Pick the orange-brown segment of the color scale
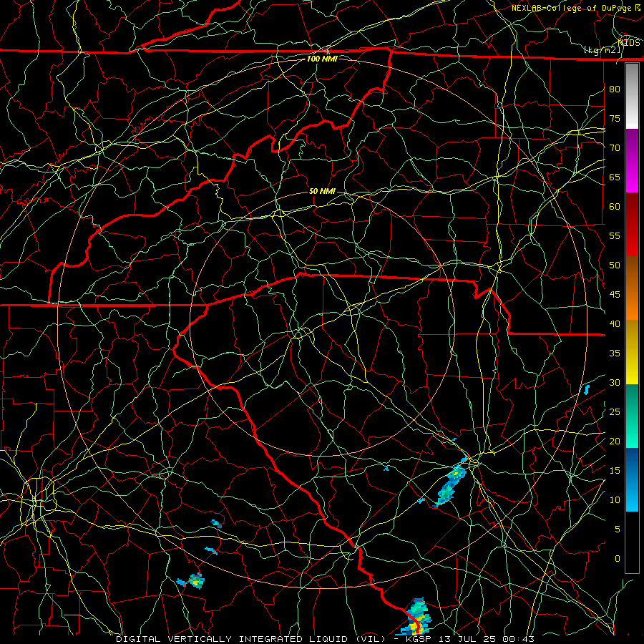Viewport: 644px width, 644px height. 632,288
